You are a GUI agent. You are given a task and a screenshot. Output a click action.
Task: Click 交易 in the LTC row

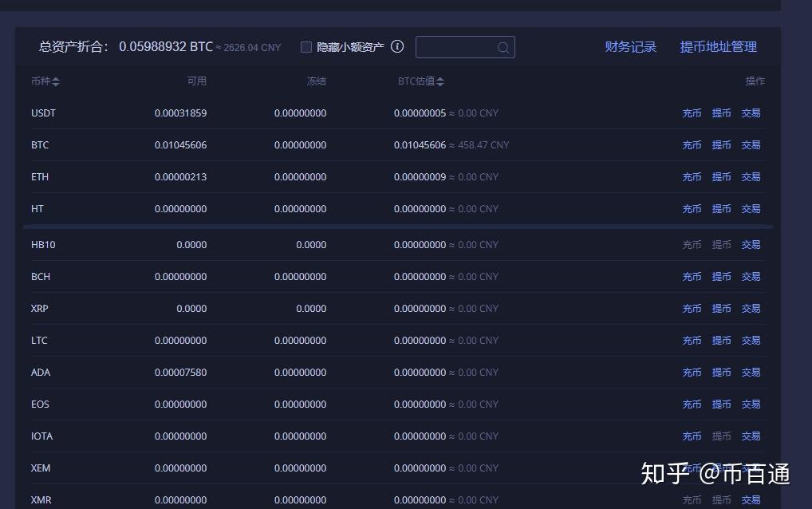point(751,340)
